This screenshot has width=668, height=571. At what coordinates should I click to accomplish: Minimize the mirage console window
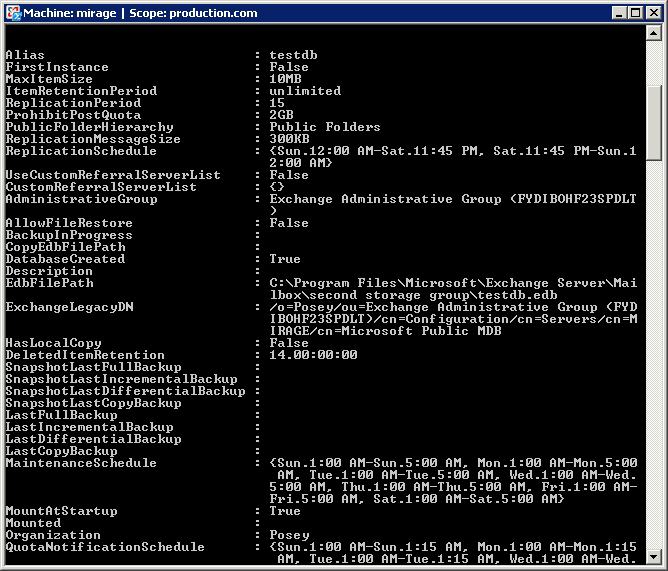pos(617,13)
